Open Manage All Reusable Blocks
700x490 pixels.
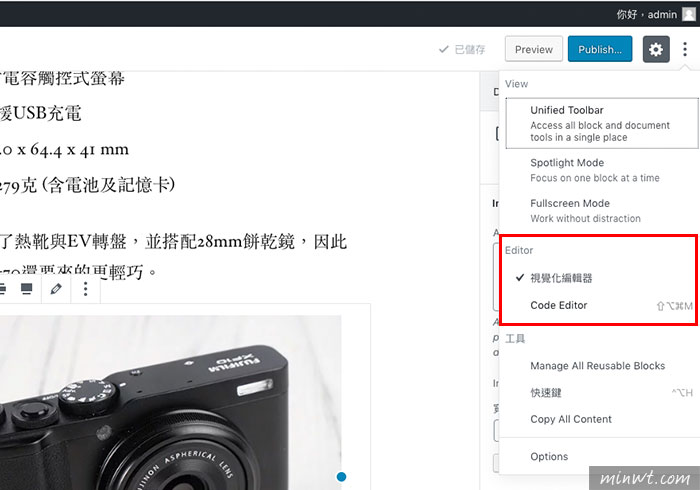click(x=599, y=366)
